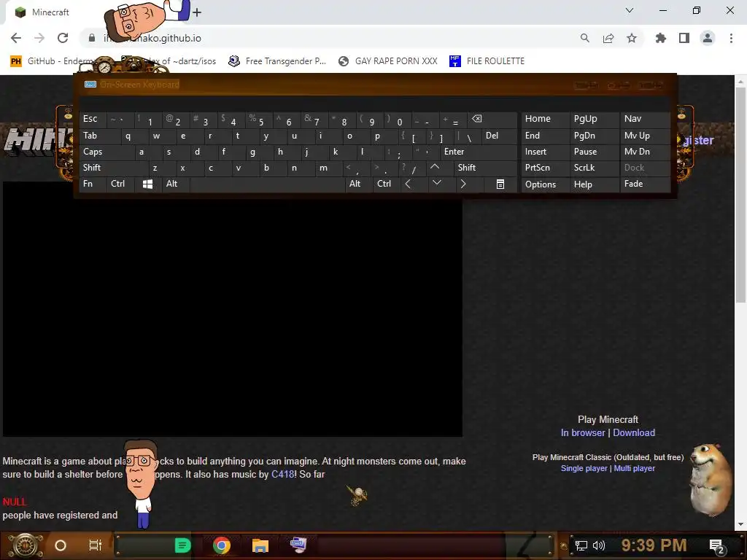747x560 pixels.
Task: Toggle the right Shift key
Action: pos(485,167)
